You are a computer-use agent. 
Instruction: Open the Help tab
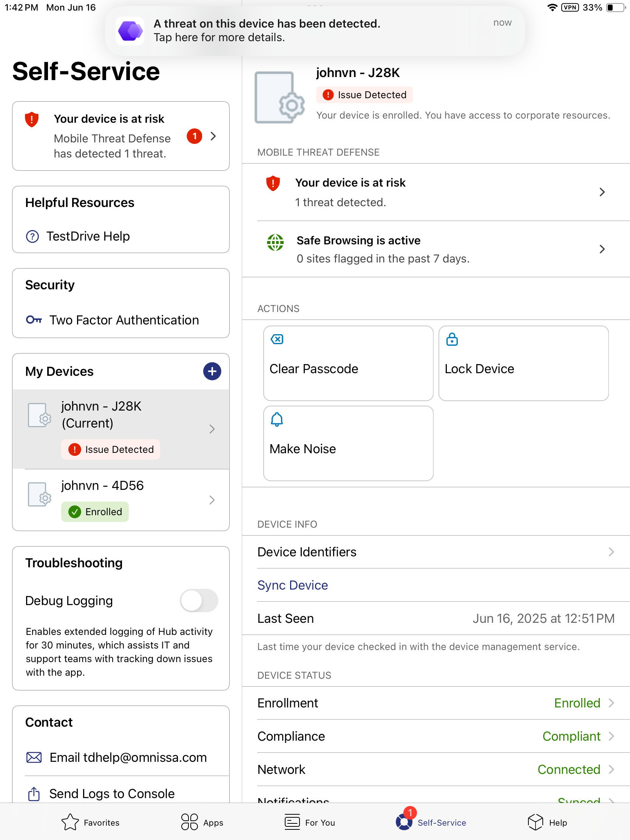tap(547, 822)
